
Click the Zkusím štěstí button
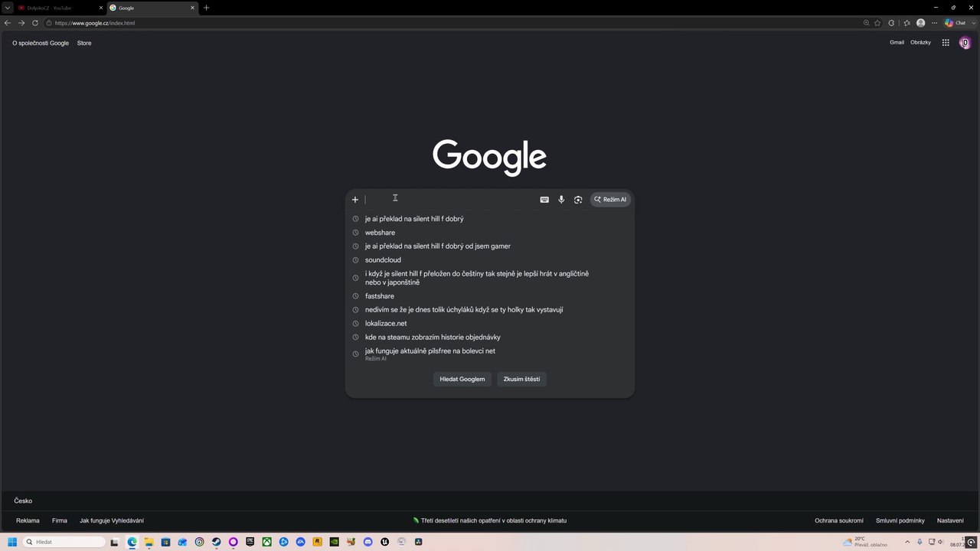(x=521, y=379)
